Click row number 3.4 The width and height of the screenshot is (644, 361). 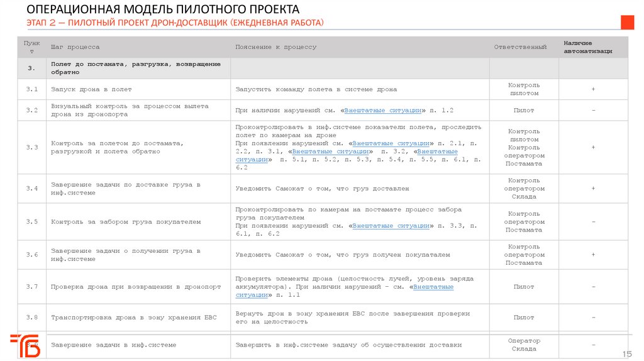click(x=31, y=189)
